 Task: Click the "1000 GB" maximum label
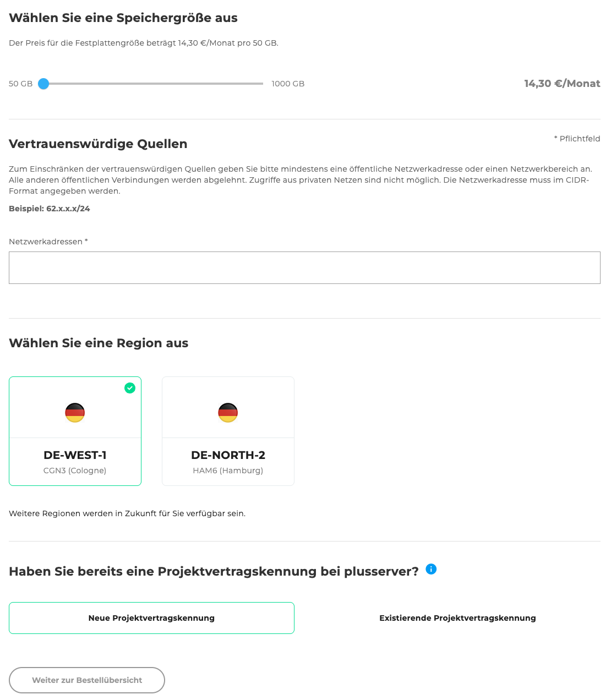point(288,84)
